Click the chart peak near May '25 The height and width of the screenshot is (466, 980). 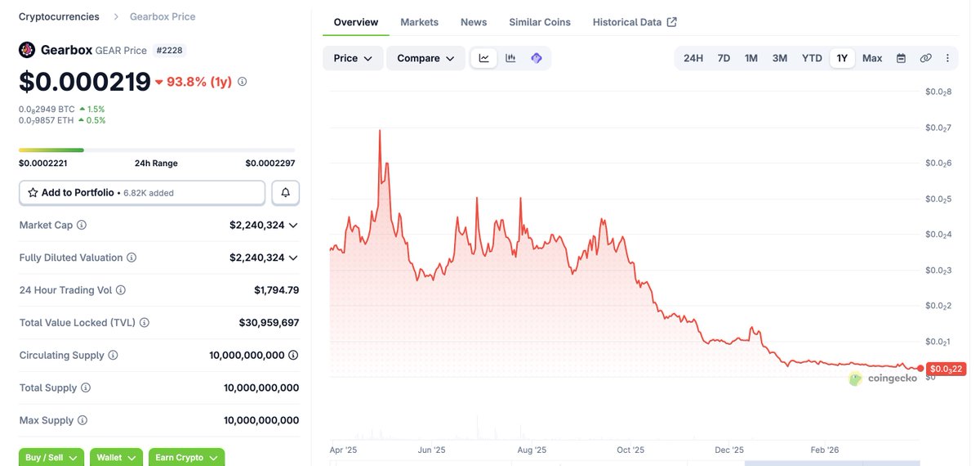click(380, 131)
